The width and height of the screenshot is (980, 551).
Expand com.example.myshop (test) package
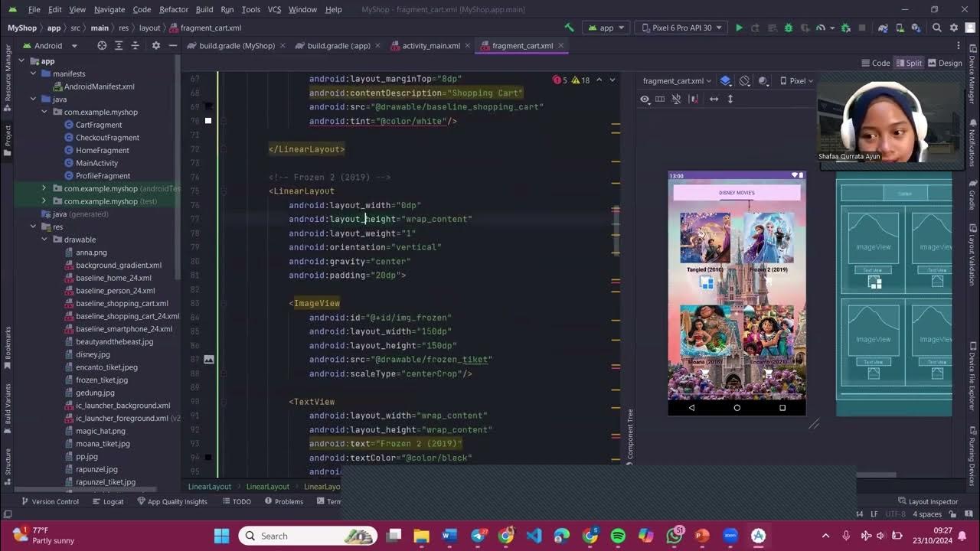click(x=44, y=201)
